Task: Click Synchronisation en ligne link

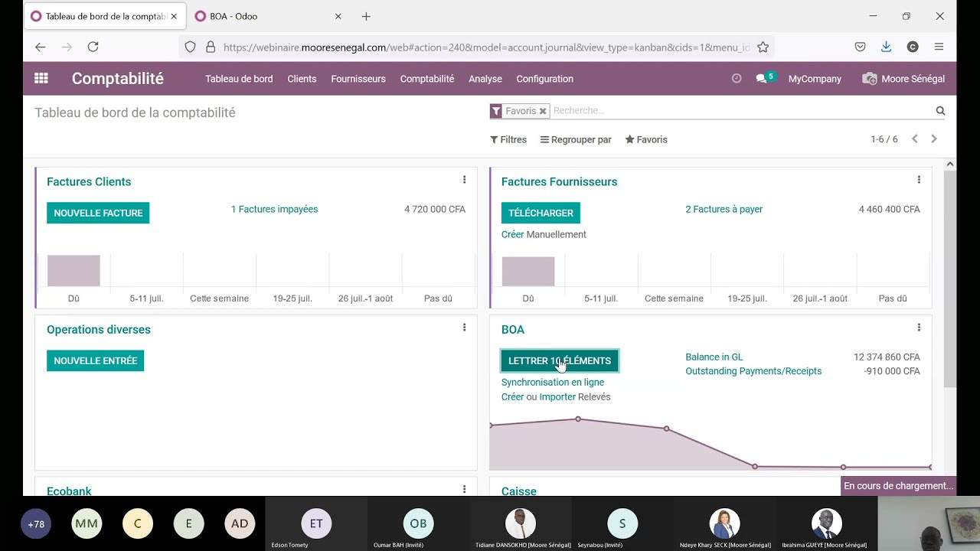Action: (x=553, y=382)
